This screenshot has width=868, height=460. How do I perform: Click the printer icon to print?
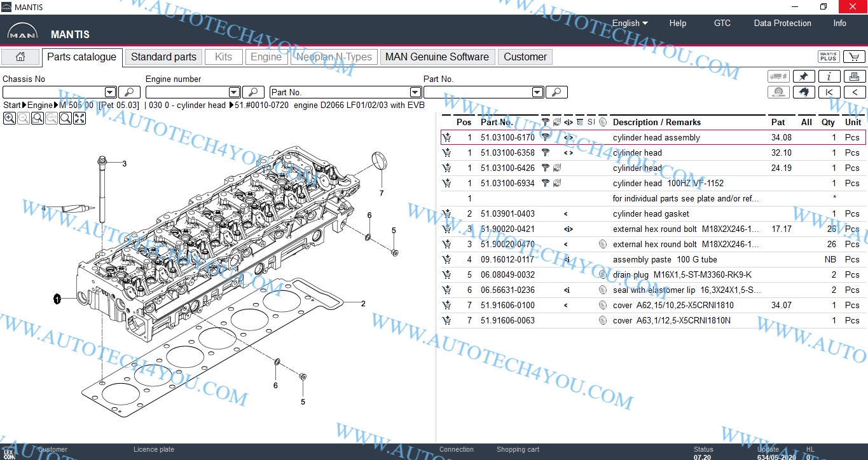click(x=853, y=76)
